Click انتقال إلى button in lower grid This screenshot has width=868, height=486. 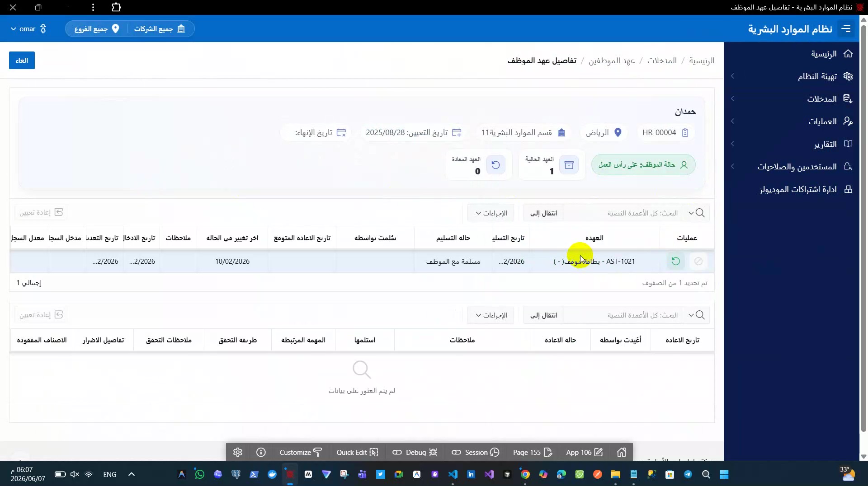coord(544,315)
